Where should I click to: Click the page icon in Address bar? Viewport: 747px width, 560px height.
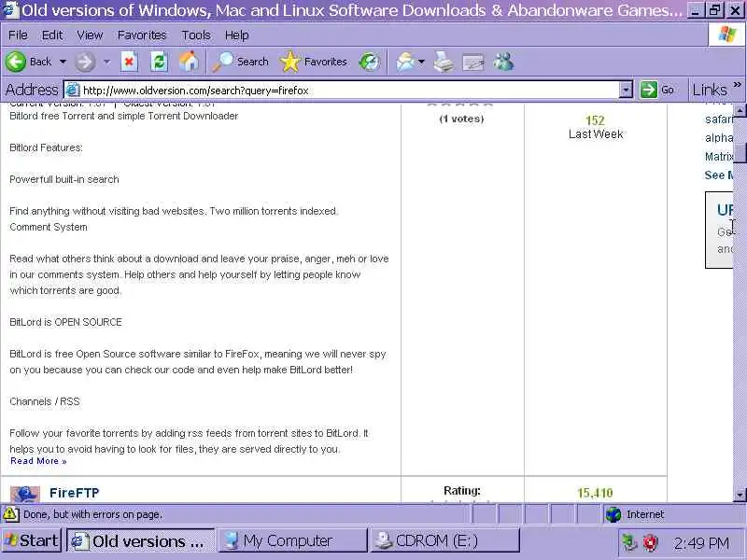click(x=73, y=90)
